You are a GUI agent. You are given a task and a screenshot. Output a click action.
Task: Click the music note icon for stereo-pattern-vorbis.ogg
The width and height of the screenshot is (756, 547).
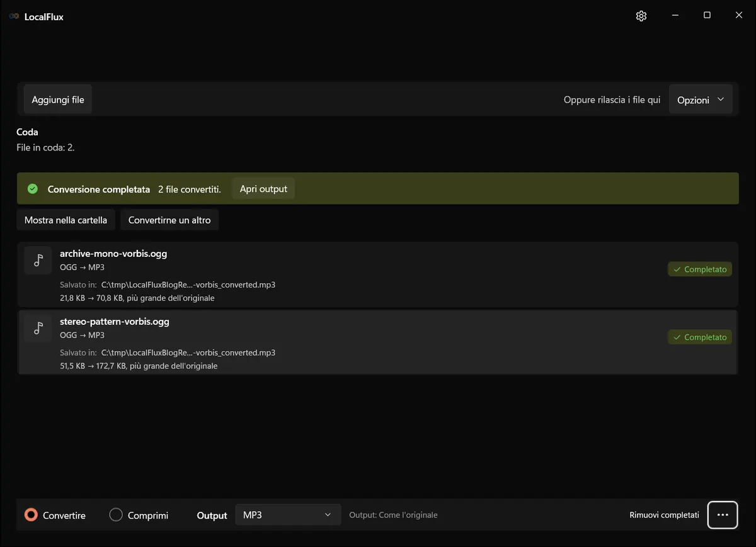click(38, 329)
